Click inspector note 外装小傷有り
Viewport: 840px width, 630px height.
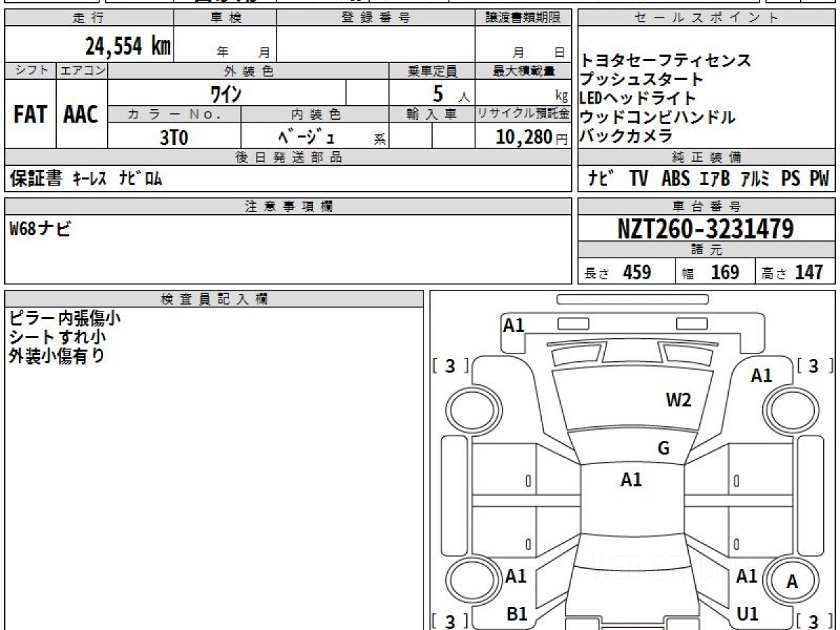(x=57, y=356)
